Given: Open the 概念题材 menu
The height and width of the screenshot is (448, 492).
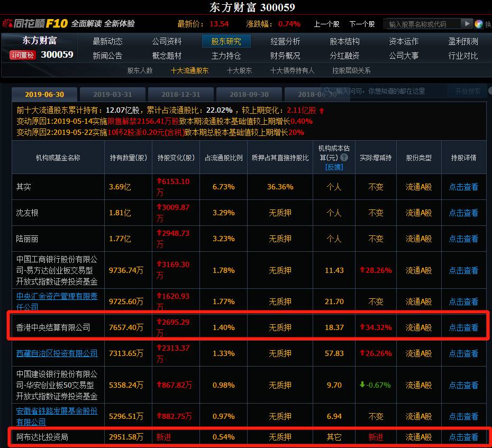Looking at the screenshot, I should [167, 56].
